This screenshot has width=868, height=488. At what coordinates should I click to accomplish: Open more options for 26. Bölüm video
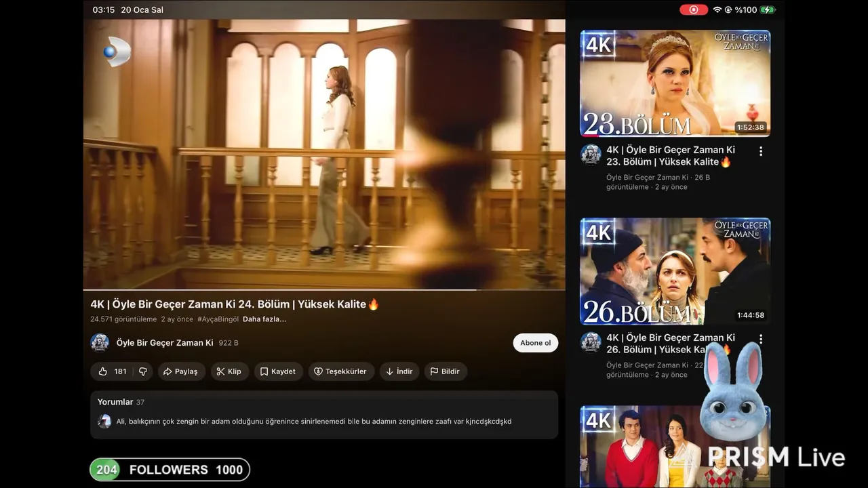pos(761,339)
